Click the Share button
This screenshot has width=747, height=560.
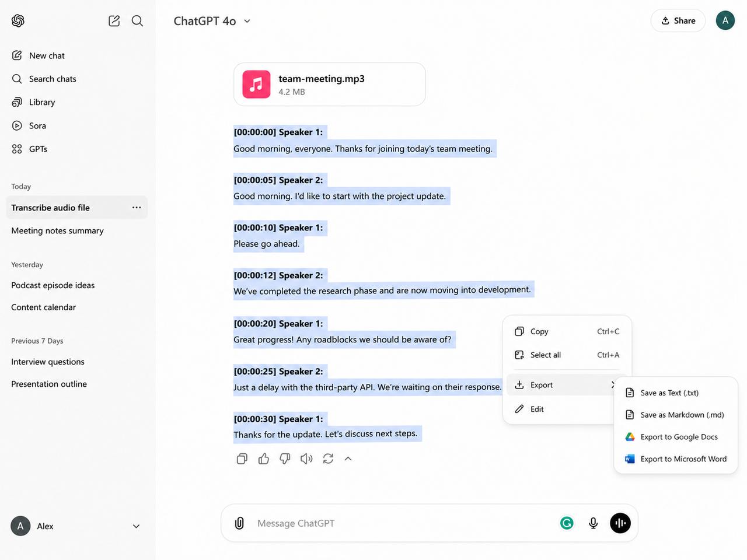click(678, 20)
